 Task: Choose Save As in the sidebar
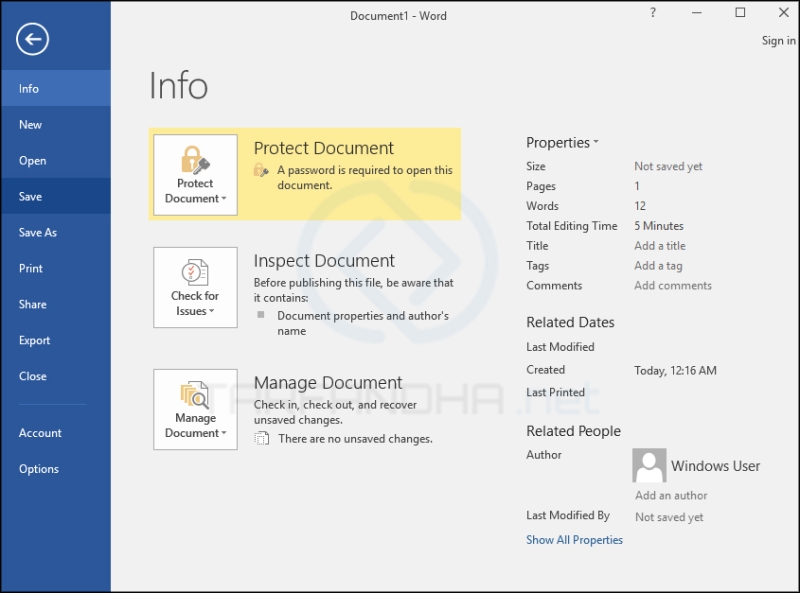click(56, 232)
